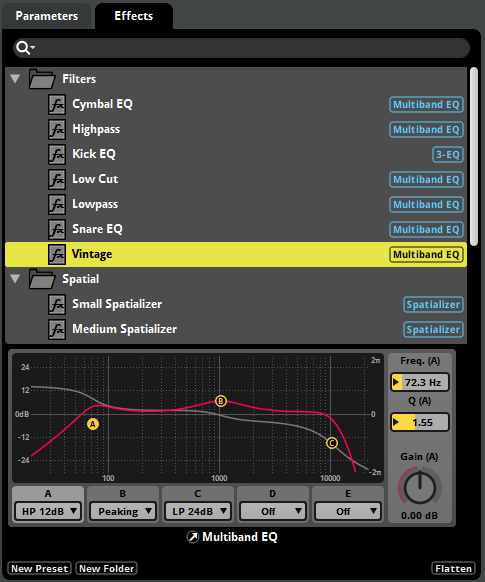Click the preset list vertical scrollbar
This screenshot has height=582, width=485.
click(473, 156)
